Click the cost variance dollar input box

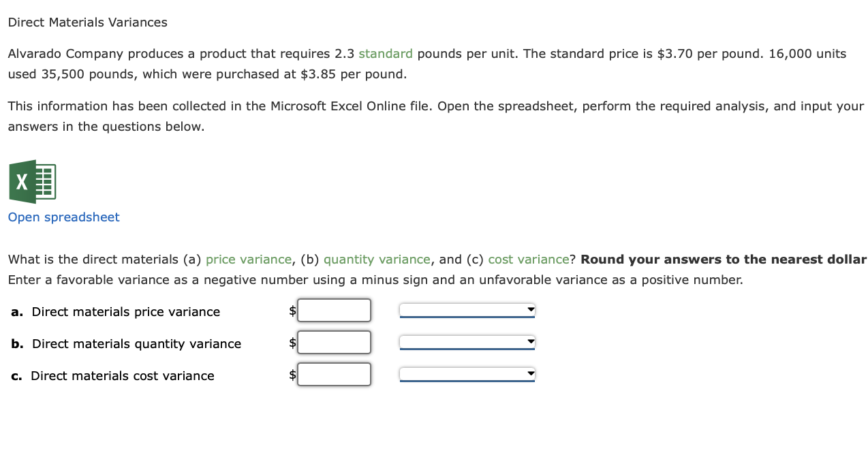pos(334,374)
